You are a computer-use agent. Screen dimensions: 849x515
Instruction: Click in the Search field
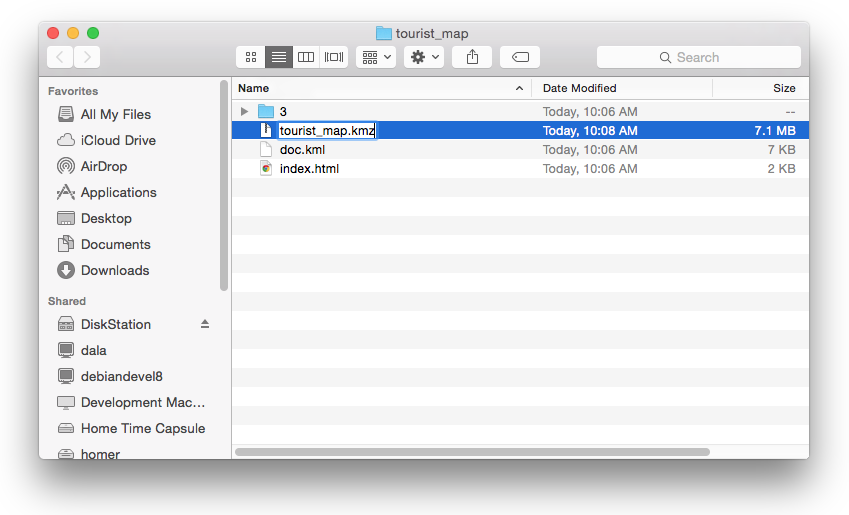(699, 57)
